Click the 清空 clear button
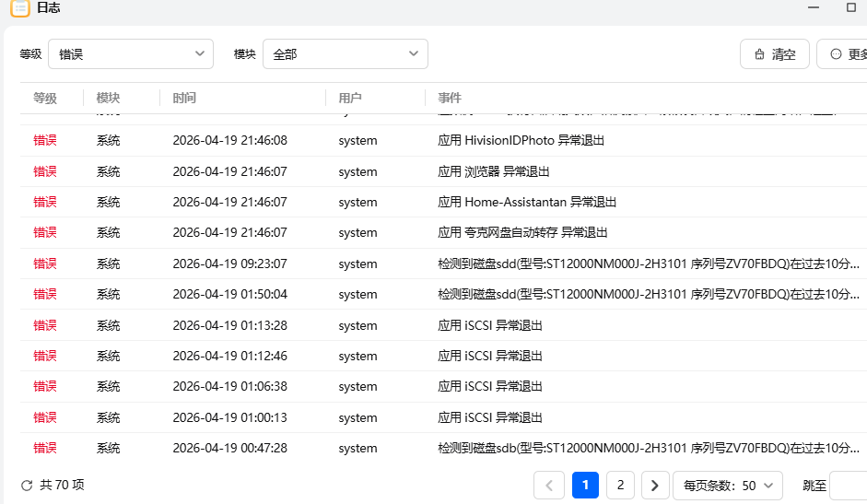 coord(775,54)
